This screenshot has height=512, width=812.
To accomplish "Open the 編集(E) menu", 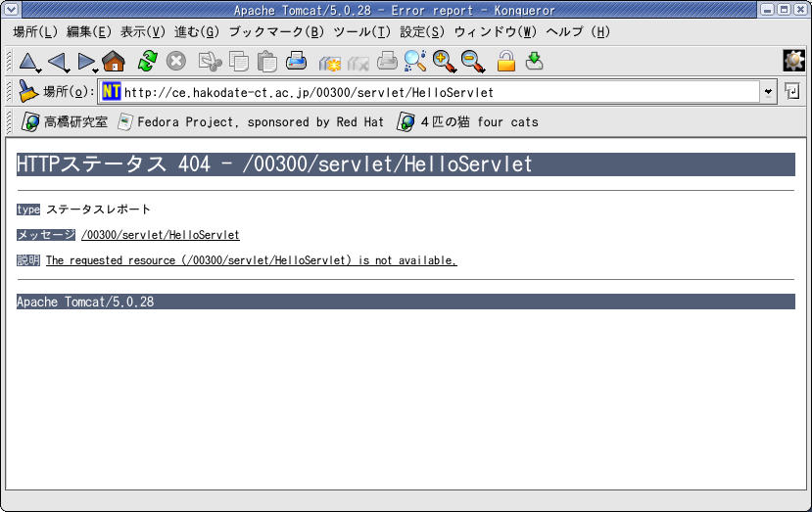I will pyautogui.click(x=89, y=32).
